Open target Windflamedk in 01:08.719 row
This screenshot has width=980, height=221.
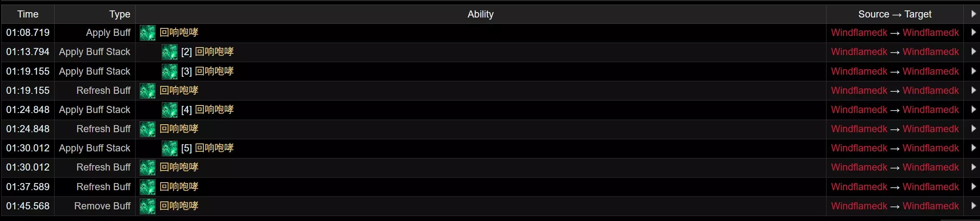point(931,33)
